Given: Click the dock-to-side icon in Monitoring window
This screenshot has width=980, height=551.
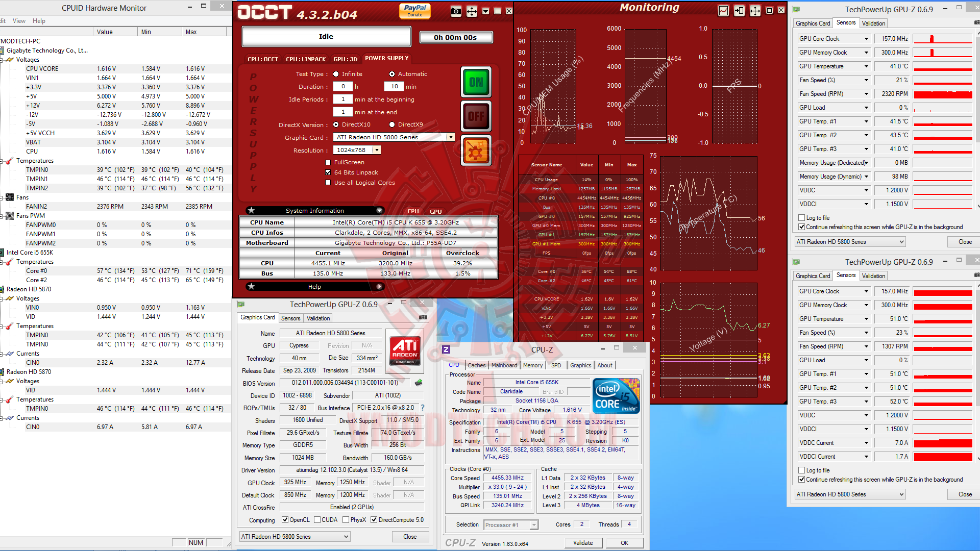Looking at the screenshot, I should point(739,10).
